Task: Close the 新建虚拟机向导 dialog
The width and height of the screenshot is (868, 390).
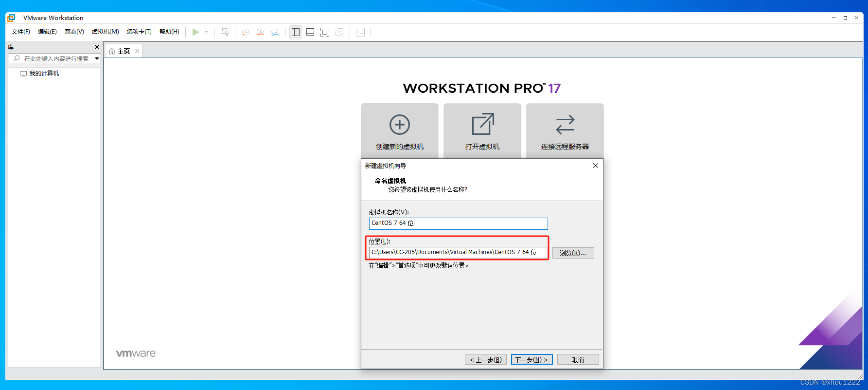Action: coord(596,166)
